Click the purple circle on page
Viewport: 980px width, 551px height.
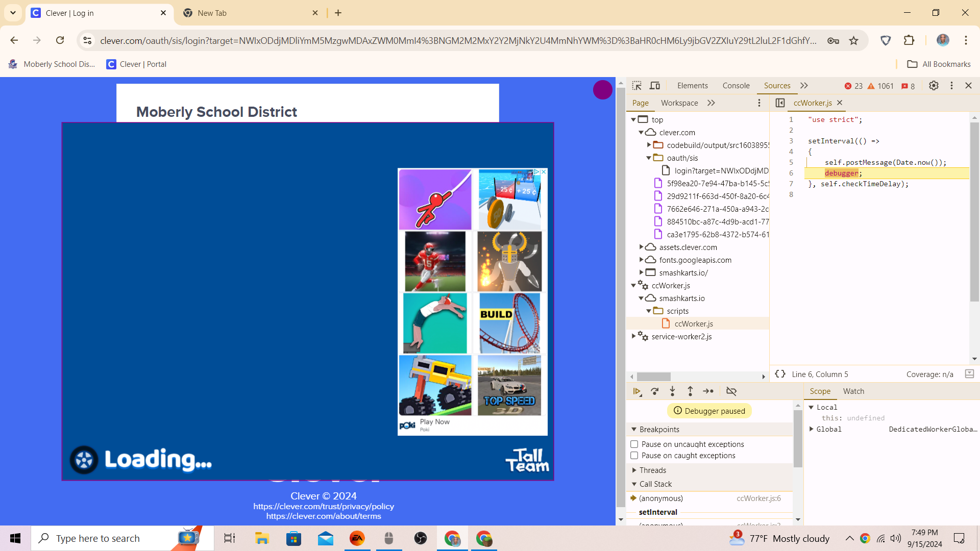click(x=602, y=90)
